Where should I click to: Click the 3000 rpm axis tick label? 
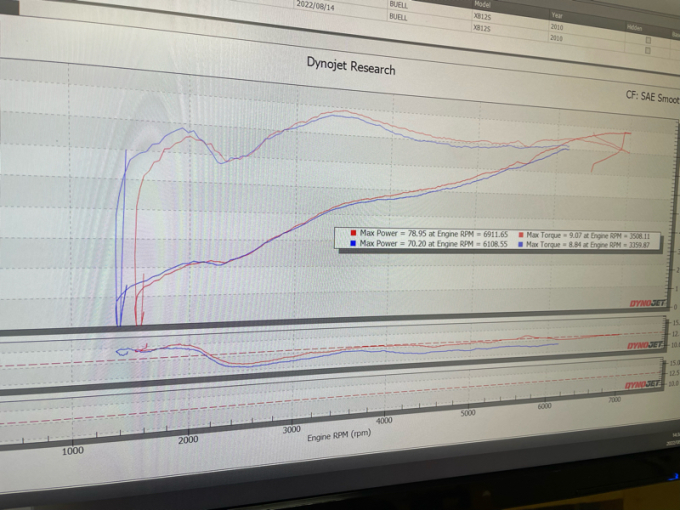(x=291, y=429)
